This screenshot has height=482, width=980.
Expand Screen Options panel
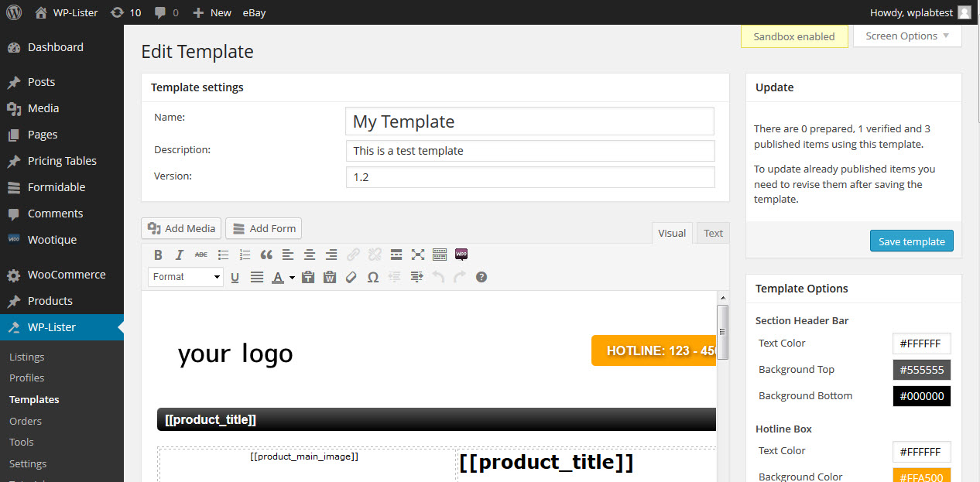907,36
